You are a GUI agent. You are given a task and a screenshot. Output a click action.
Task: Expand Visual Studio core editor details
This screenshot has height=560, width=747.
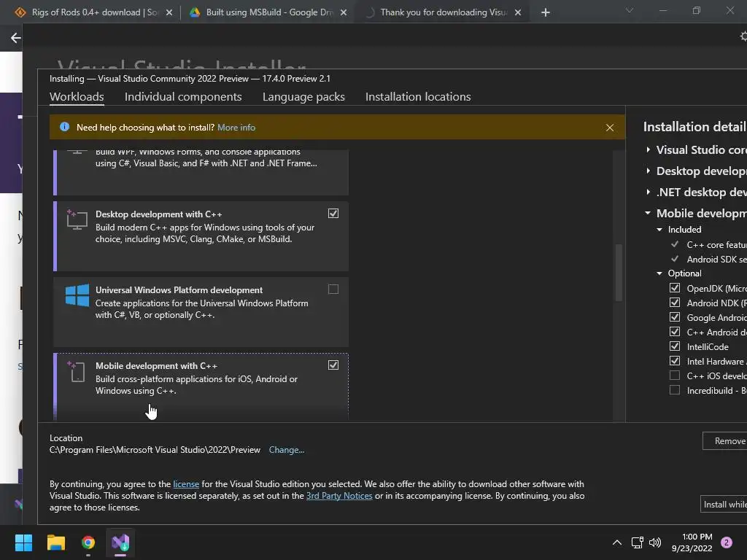[648, 149]
